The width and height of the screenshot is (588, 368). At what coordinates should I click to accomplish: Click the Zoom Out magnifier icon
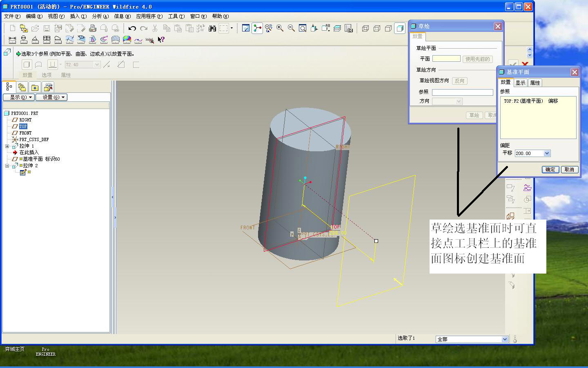pyautogui.click(x=291, y=28)
